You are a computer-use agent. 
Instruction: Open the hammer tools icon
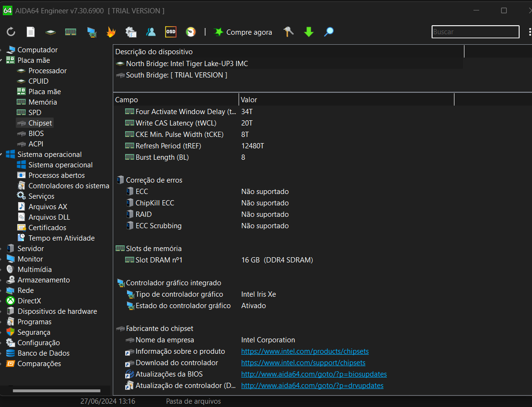tap(288, 32)
